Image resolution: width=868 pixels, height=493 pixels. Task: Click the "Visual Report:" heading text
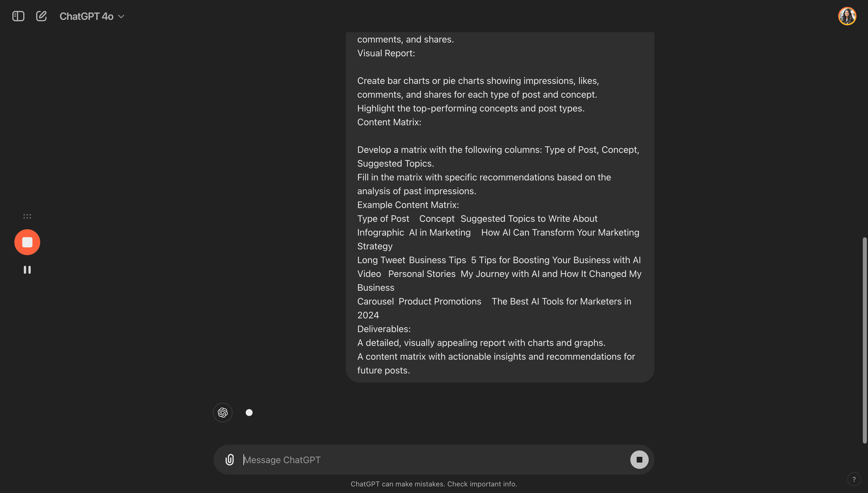pyautogui.click(x=386, y=53)
